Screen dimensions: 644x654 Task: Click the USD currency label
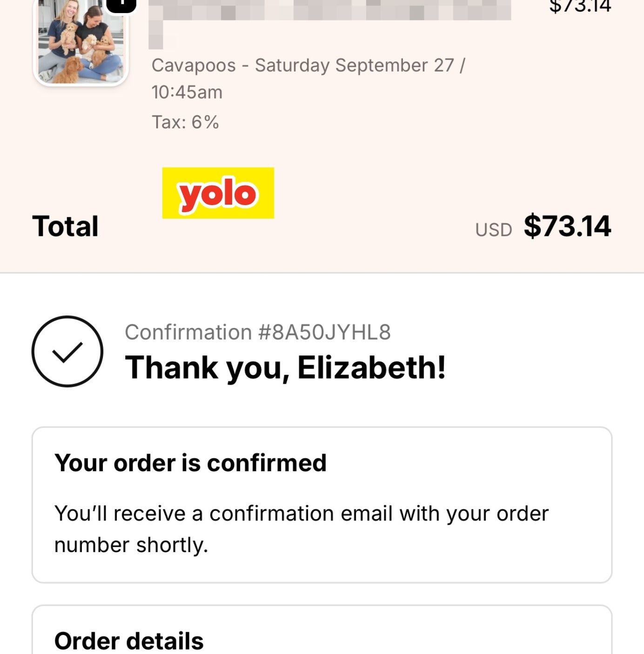pyautogui.click(x=493, y=230)
